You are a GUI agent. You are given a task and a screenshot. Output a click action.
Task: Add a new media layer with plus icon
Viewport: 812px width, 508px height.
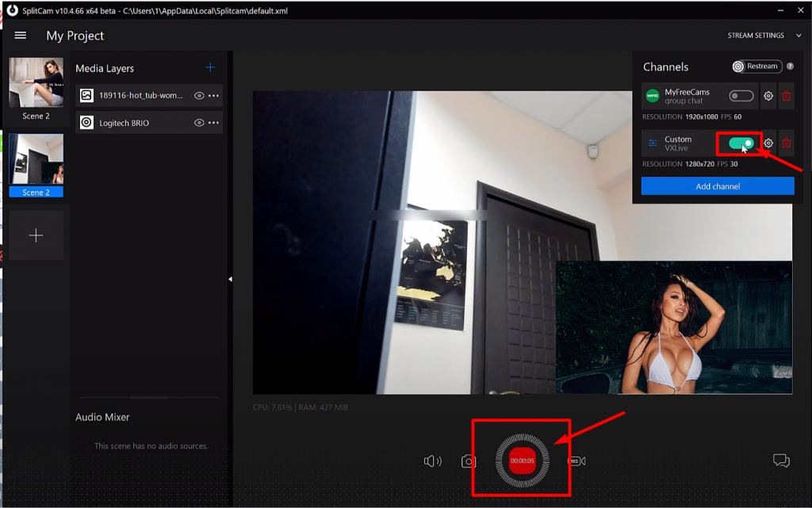coord(210,68)
